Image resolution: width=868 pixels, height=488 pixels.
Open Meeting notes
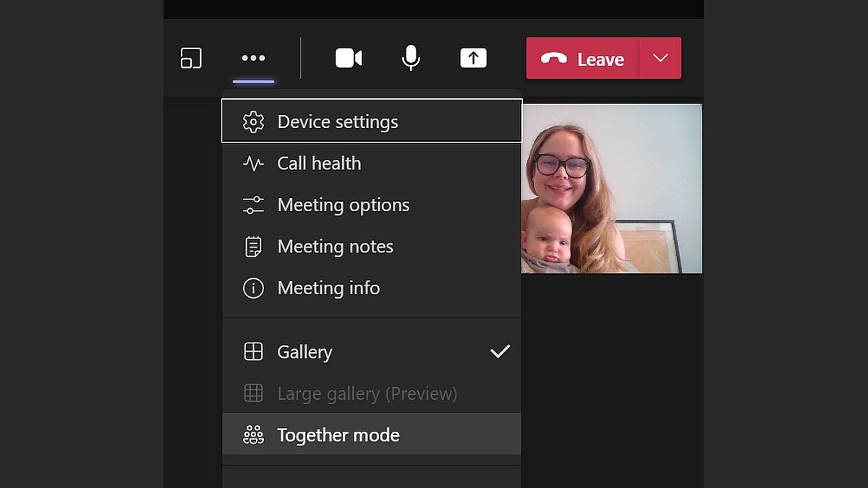(335, 246)
